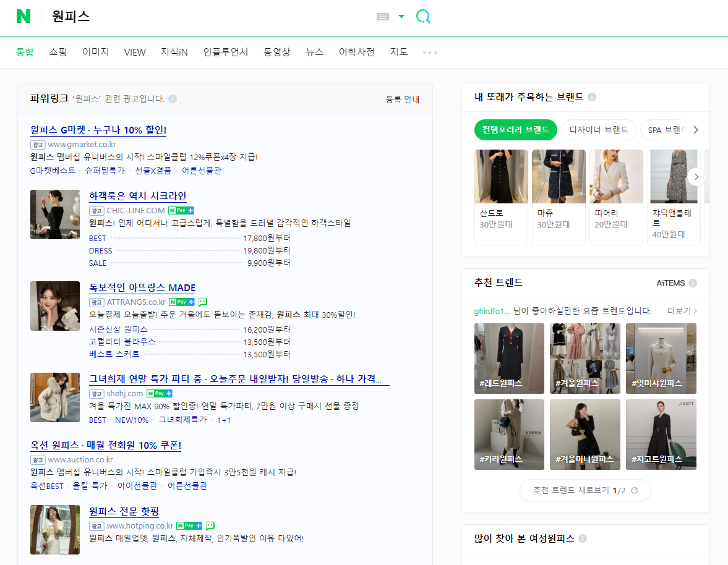Open the more search categories ellipsis
Image resolution: width=728 pixels, height=565 pixels.
click(x=429, y=53)
